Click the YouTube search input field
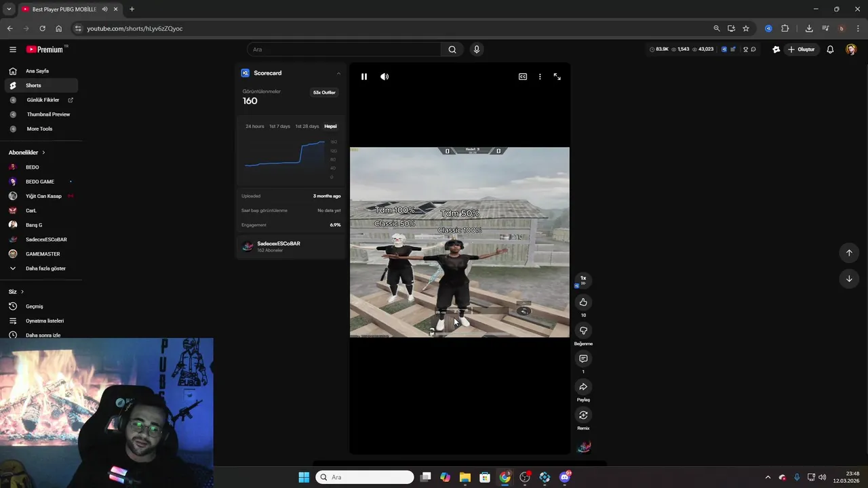Viewport: 868px width, 488px height. pos(344,49)
